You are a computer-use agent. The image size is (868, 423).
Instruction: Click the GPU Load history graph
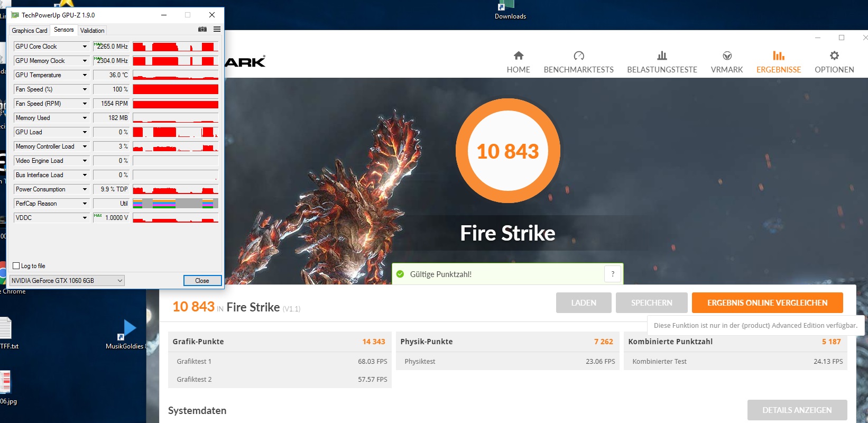(x=176, y=132)
